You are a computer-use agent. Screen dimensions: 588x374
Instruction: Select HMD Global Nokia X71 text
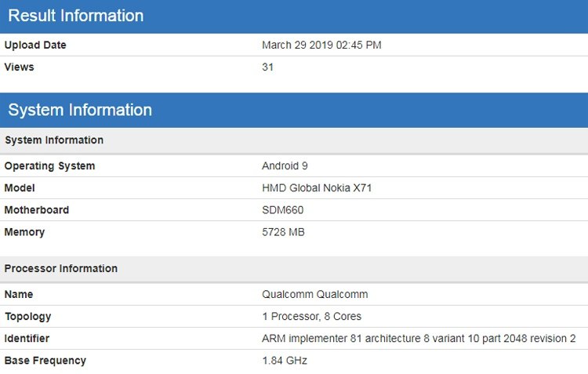click(x=318, y=188)
